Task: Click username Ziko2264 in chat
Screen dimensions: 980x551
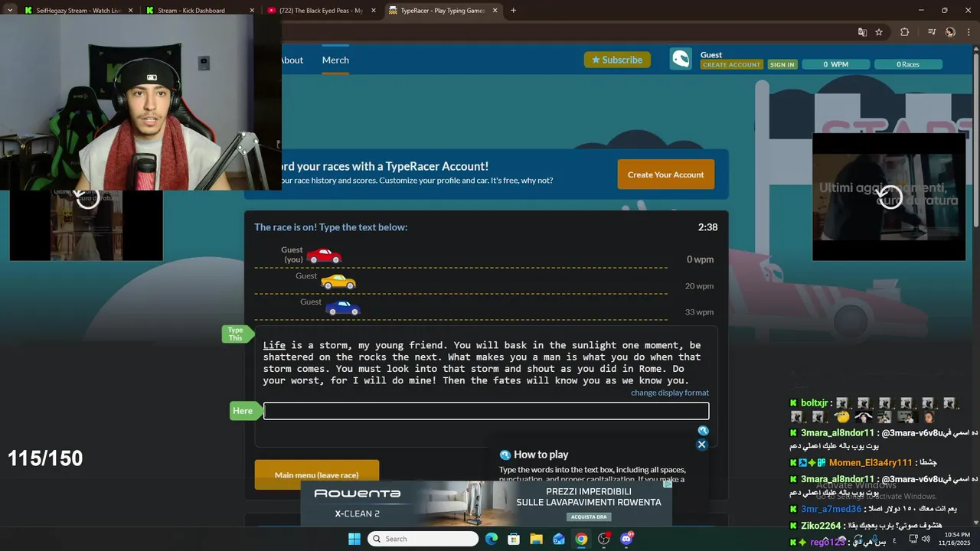Action: click(821, 526)
